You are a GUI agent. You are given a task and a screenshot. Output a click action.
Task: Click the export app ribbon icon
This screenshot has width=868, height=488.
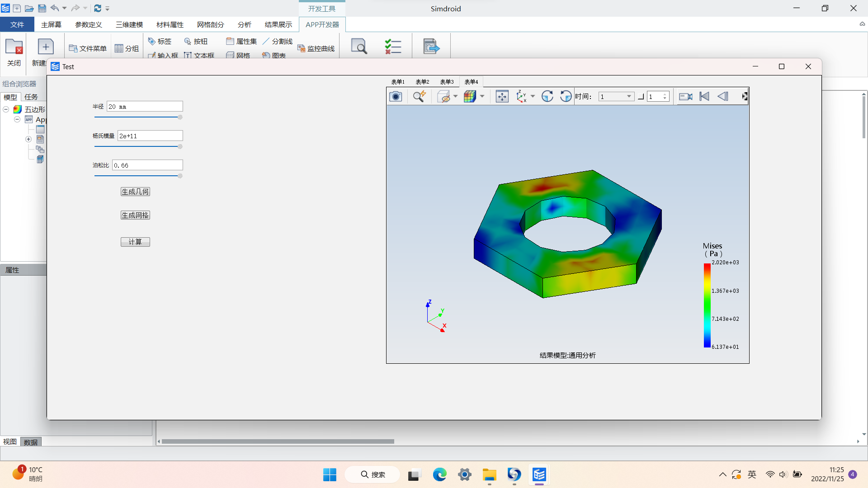(431, 46)
